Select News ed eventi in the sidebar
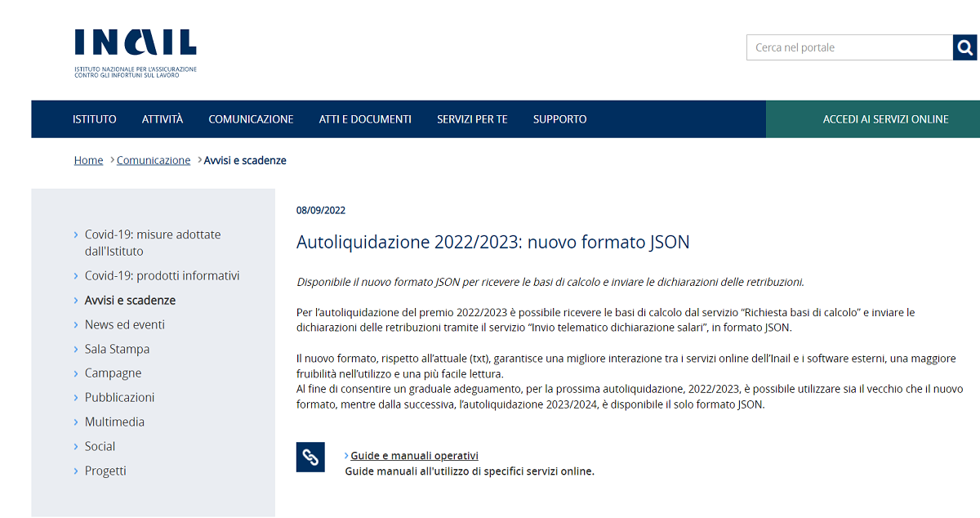Screen dimensions: 980x518 123,324
